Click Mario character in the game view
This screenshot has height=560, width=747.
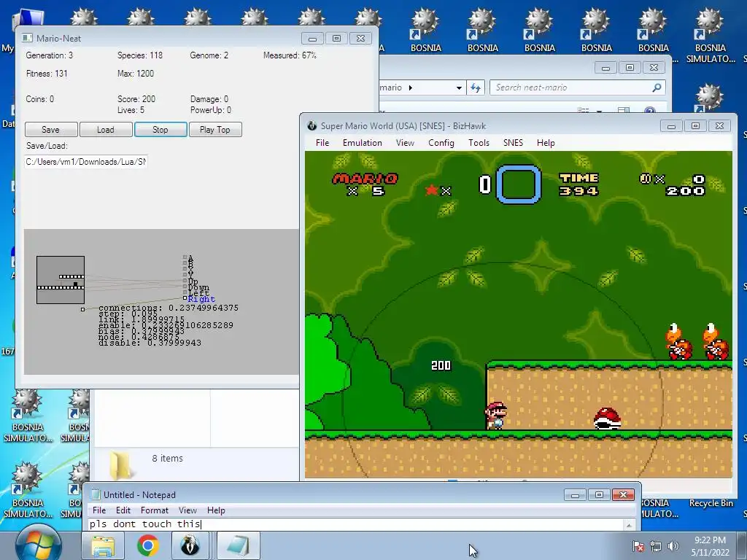(x=496, y=416)
